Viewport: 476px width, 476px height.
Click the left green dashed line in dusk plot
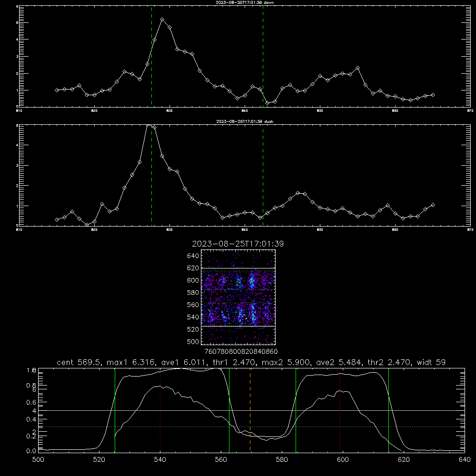click(151, 176)
